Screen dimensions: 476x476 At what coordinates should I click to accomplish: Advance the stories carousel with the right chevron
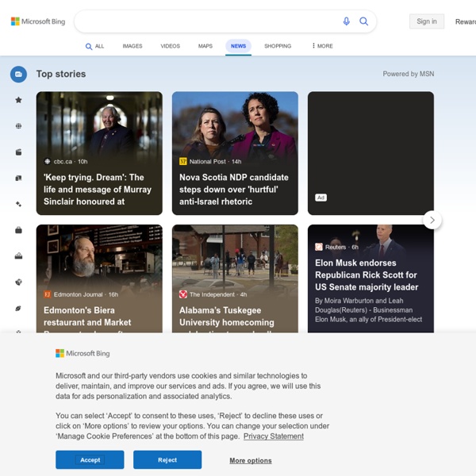point(432,220)
